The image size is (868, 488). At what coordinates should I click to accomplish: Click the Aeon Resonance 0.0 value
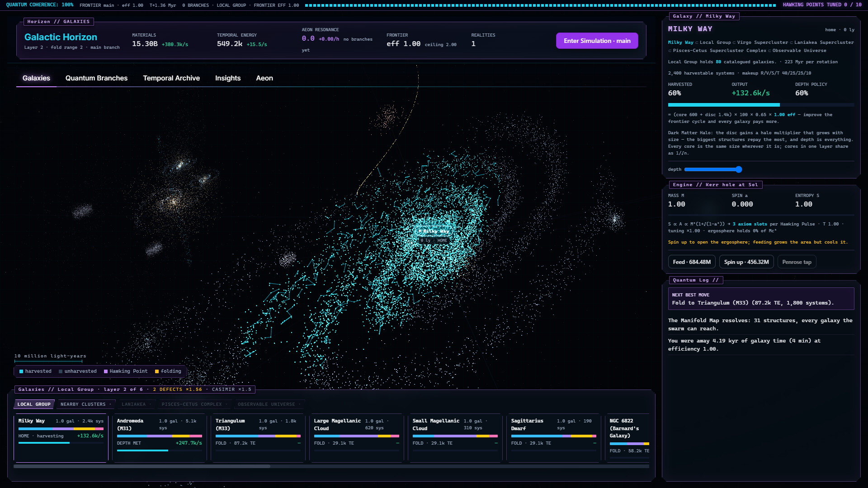tap(308, 38)
